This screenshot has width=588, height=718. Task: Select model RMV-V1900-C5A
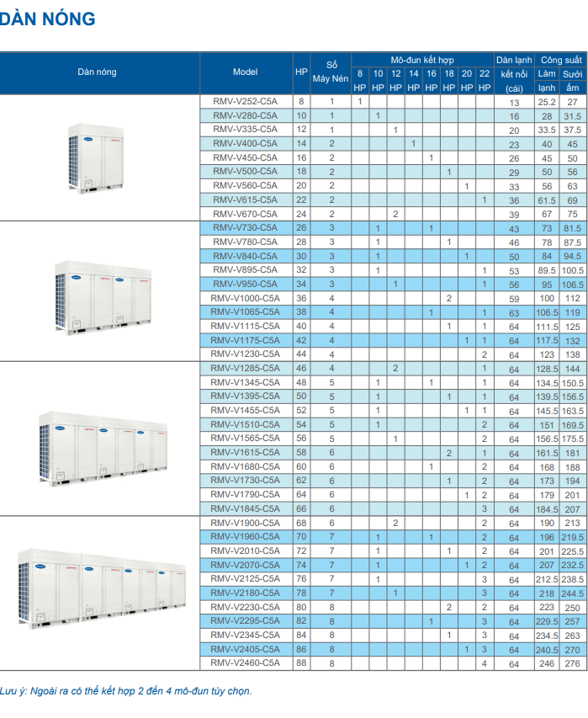246,523
